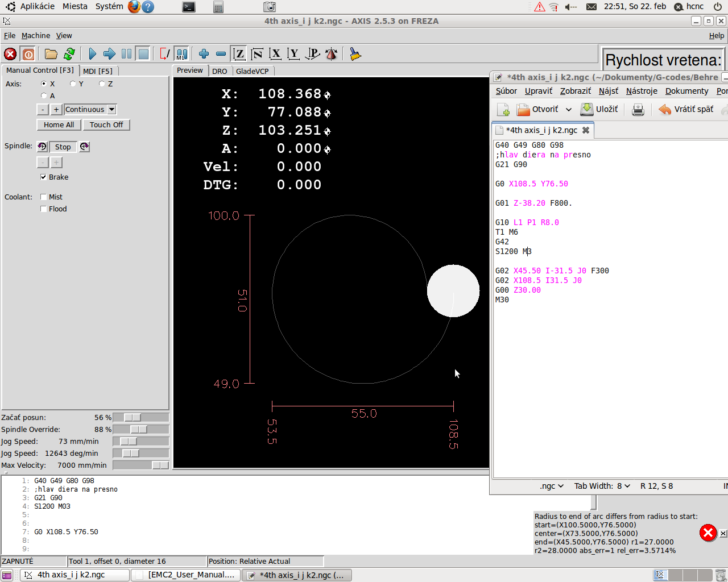
Task: Click the zoom in plus icon
Action: tap(204, 54)
